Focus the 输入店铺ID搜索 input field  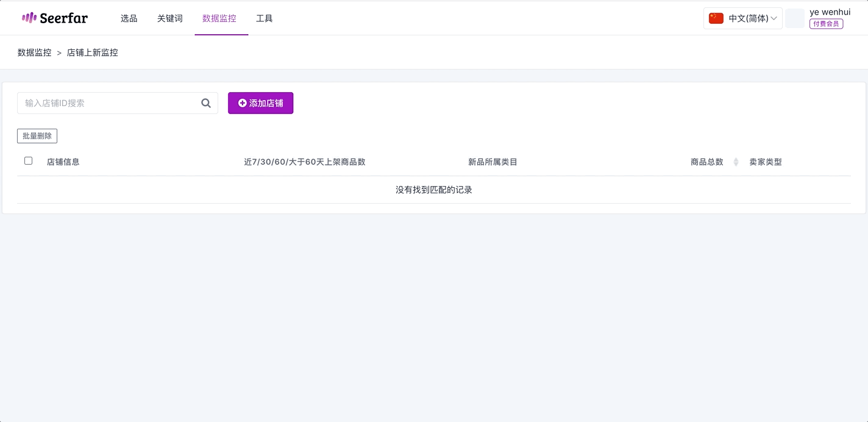tap(110, 103)
